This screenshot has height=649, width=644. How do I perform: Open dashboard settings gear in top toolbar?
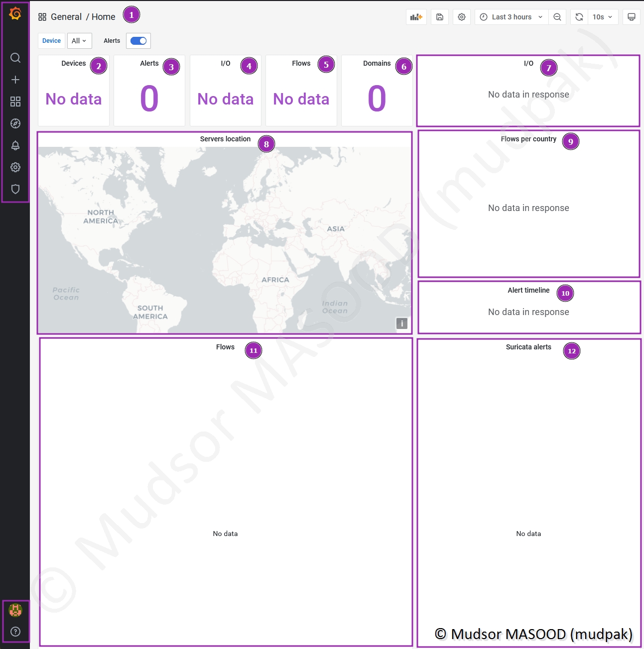462,17
